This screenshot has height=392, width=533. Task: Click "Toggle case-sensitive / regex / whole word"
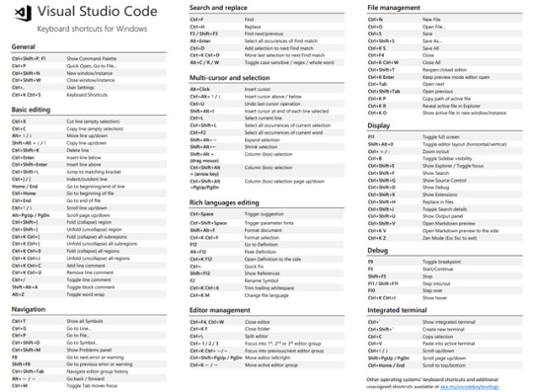[x=289, y=62]
